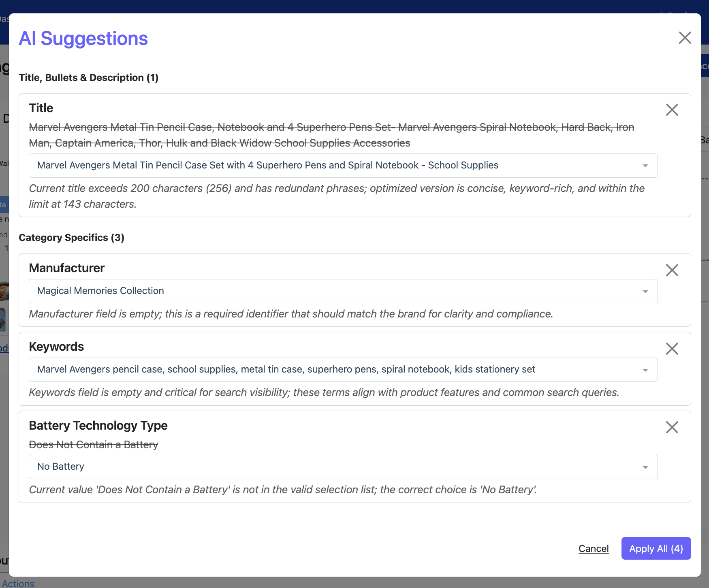Click the Title, Bullets & Description (1) header
The image size is (709, 588).
point(88,77)
